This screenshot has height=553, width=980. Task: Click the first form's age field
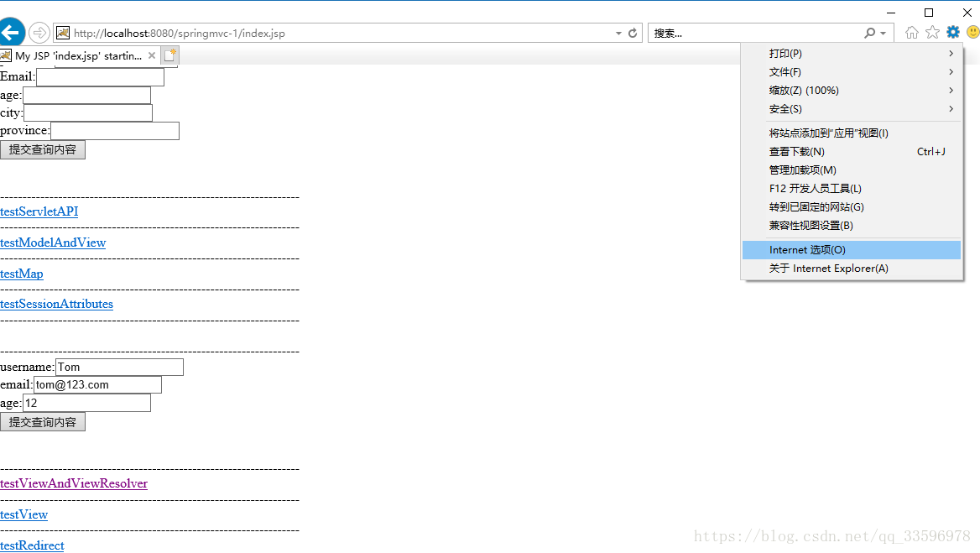pyautogui.click(x=87, y=95)
